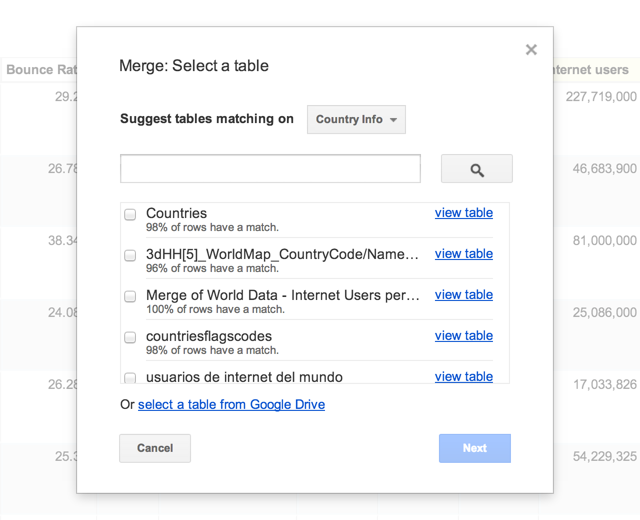Click the countriesflagscodes table name

[x=209, y=336]
